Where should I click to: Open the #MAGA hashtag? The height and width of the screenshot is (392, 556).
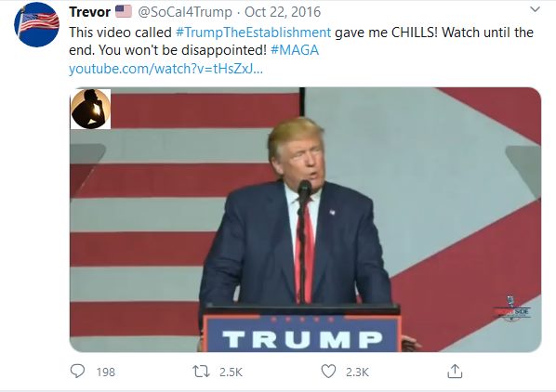pyautogui.click(x=295, y=50)
